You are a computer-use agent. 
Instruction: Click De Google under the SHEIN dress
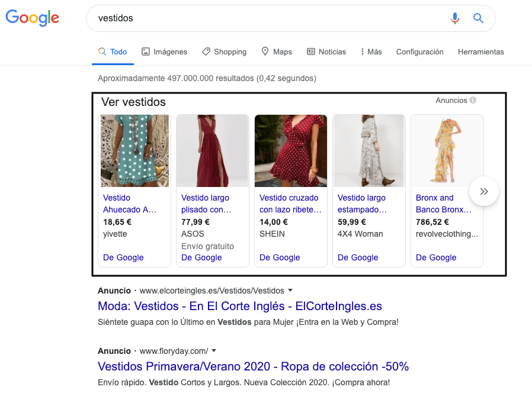pyautogui.click(x=280, y=257)
